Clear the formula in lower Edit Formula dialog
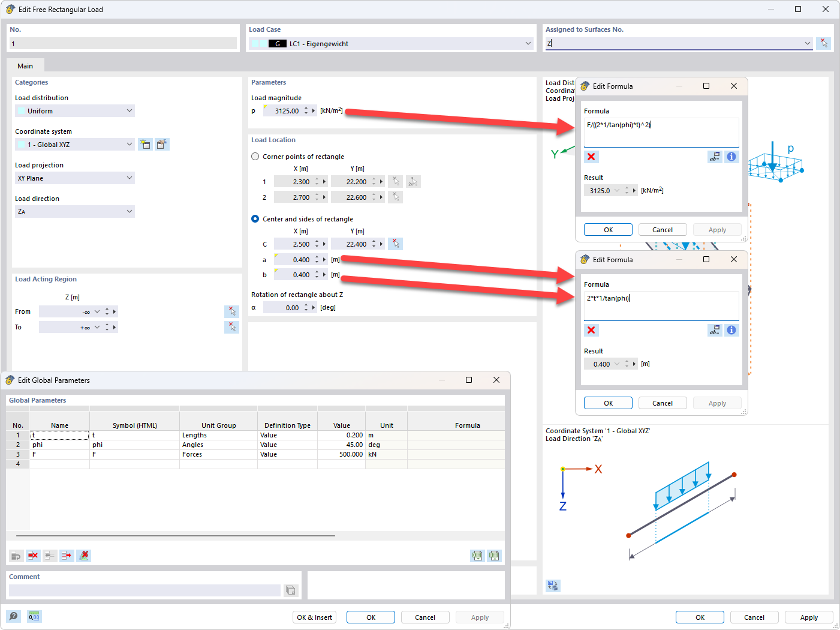The width and height of the screenshot is (840, 630). click(591, 330)
